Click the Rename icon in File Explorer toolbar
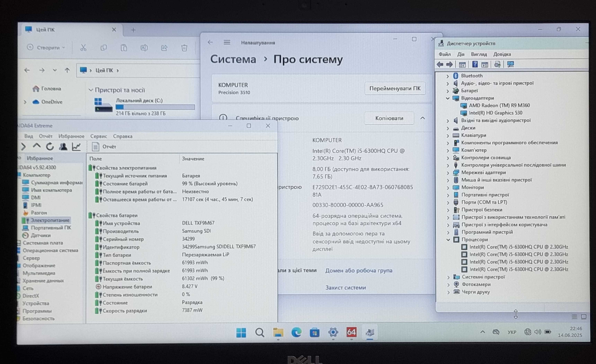 pos(144,48)
